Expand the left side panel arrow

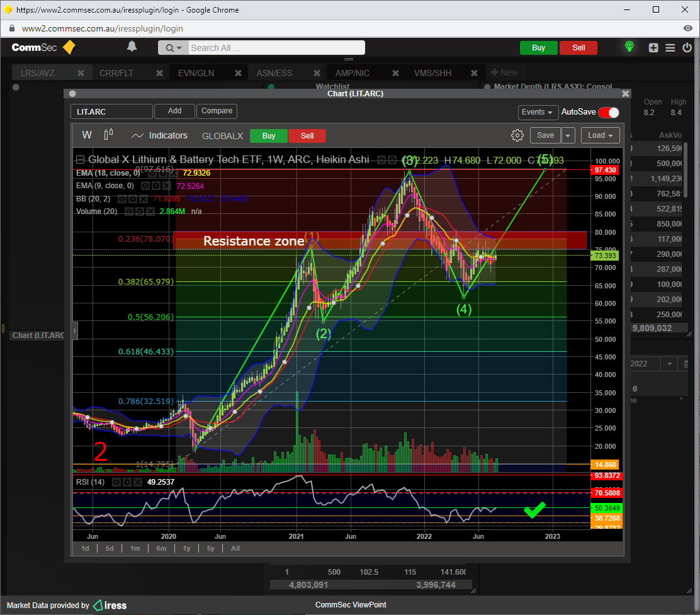[x=74, y=330]
